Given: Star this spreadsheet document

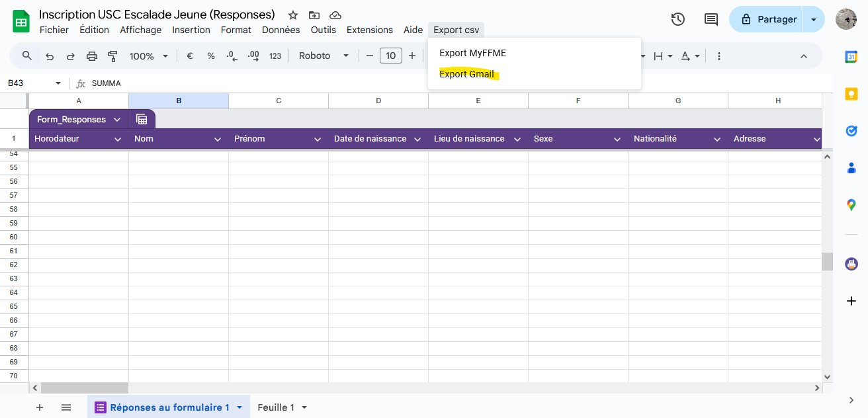Looking at the screenshot, I should point(293,15).
